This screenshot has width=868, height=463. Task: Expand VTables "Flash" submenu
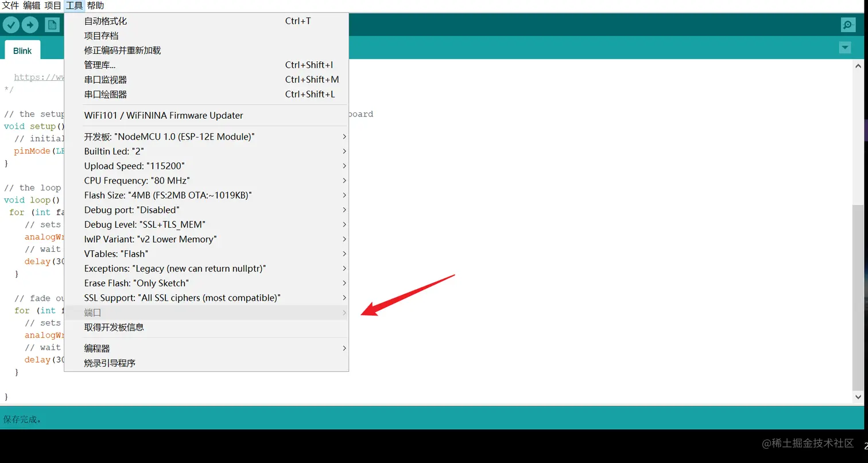(x=206, y=254)
